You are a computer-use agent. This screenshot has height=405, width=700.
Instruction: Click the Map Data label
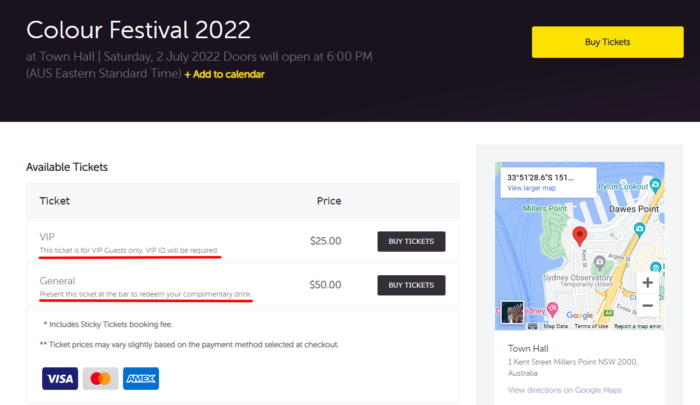point(555,326)
